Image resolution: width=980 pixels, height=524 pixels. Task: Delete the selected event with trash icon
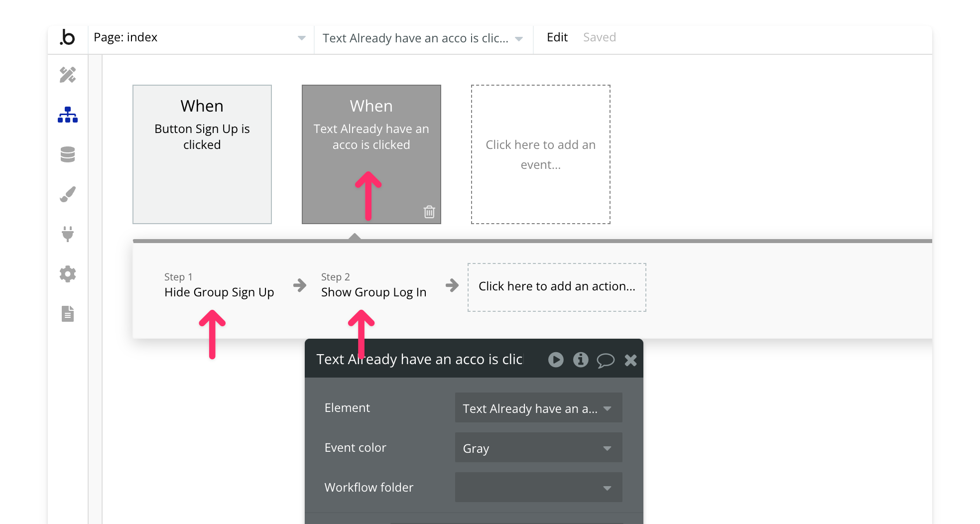point(429,212)
